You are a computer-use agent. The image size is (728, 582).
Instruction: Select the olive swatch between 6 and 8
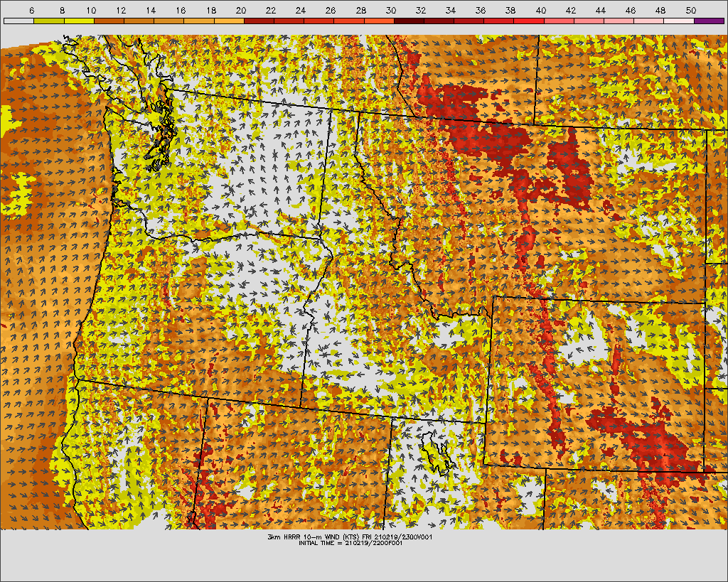(x=49, y=21)
